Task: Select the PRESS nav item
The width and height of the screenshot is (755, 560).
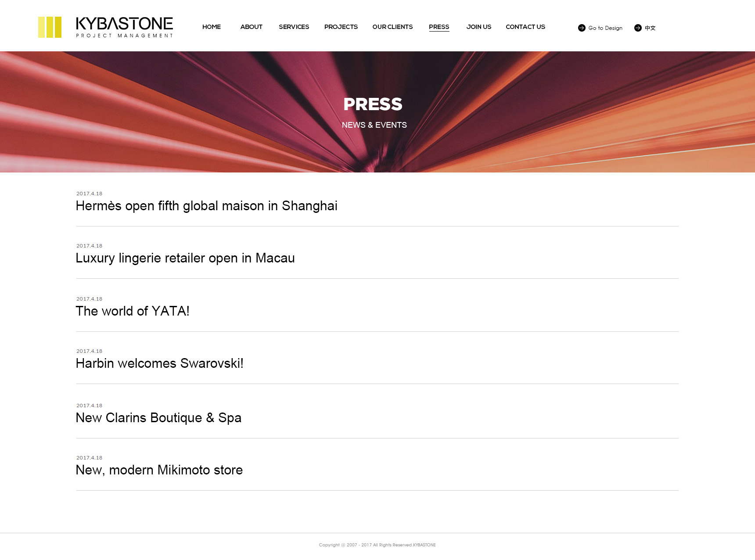Action: coord(439,27)
